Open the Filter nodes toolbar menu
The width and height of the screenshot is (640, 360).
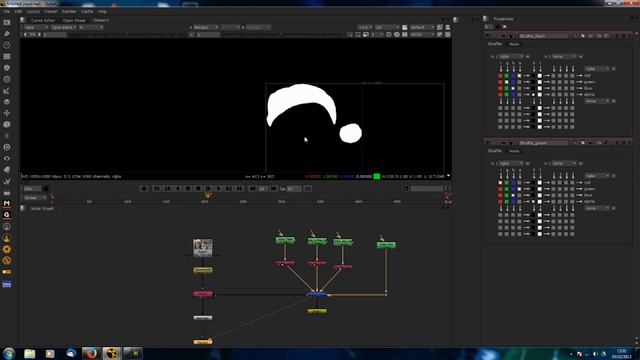coord(7,79)
